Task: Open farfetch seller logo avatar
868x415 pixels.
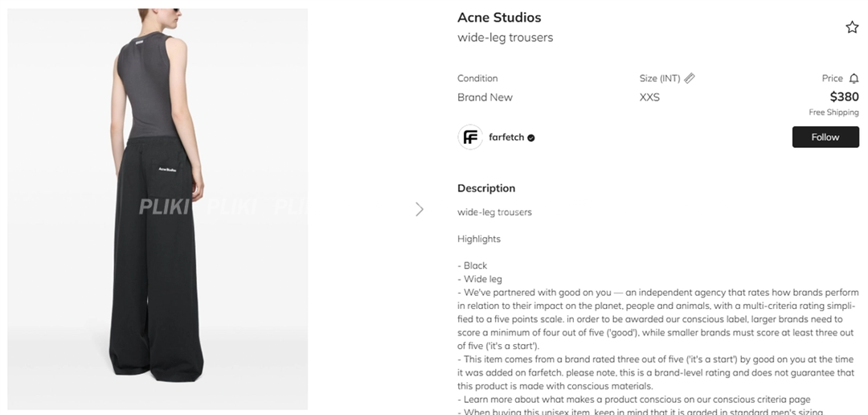Action: 470,138
